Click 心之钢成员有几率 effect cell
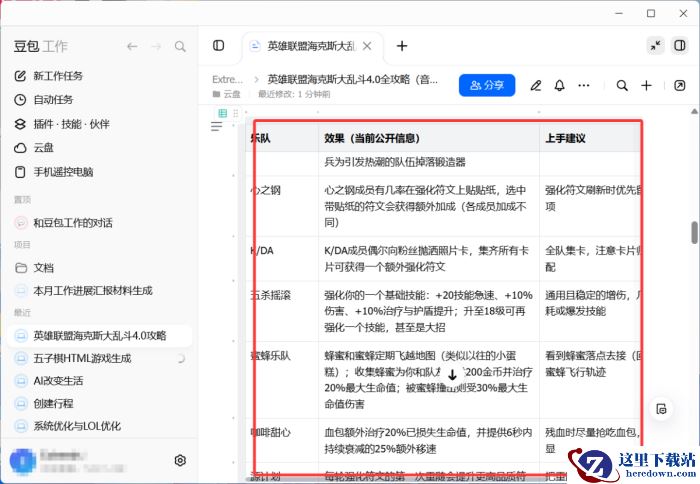700x484 pixels. click(429, 206)
